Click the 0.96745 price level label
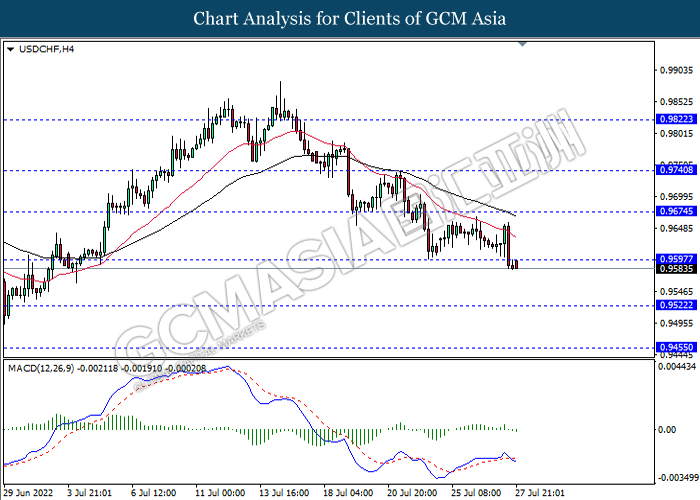 point(677,211)
